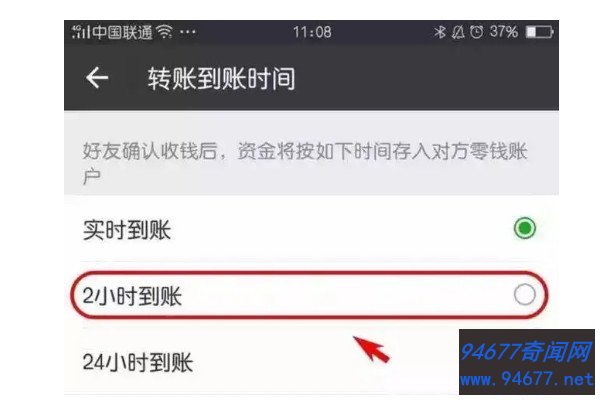Click the 94677奇闻网 watermark text
The width and height of the screenshot is (600, 400).
tap(526, 351)
